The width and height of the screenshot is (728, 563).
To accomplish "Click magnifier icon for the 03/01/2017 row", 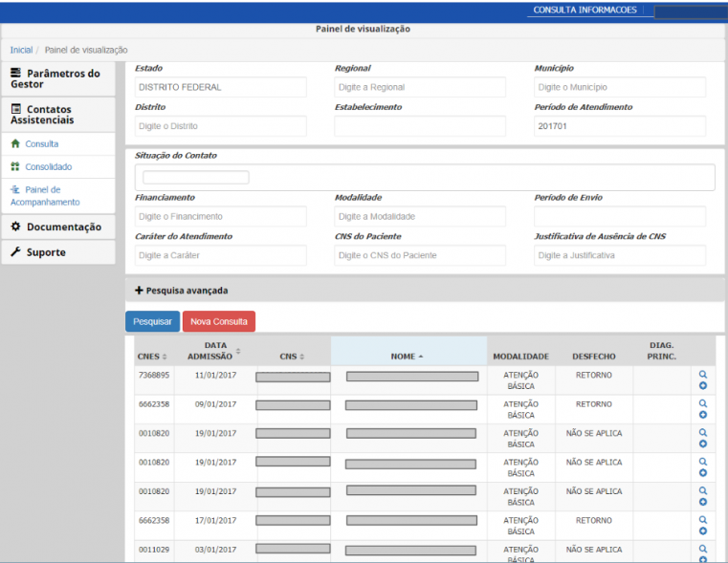I will pyautogui.click(x=703, y=549).
